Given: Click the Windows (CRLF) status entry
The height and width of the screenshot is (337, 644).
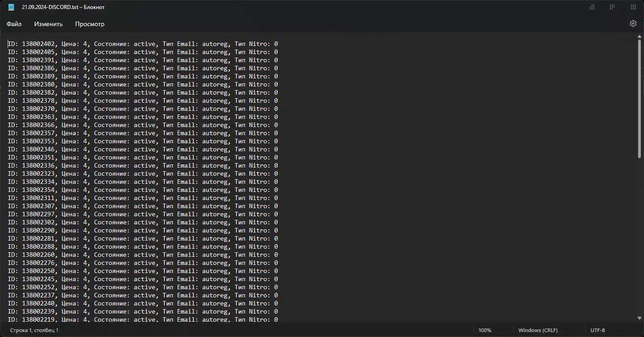Looking at the screenshot, I should pos(538,330).
